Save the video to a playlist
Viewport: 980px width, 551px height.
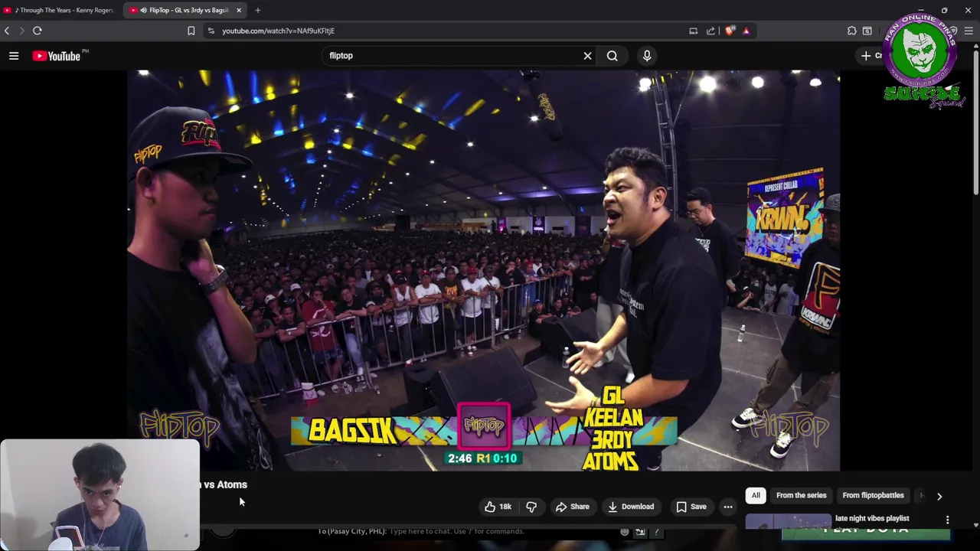click(691, 507)
